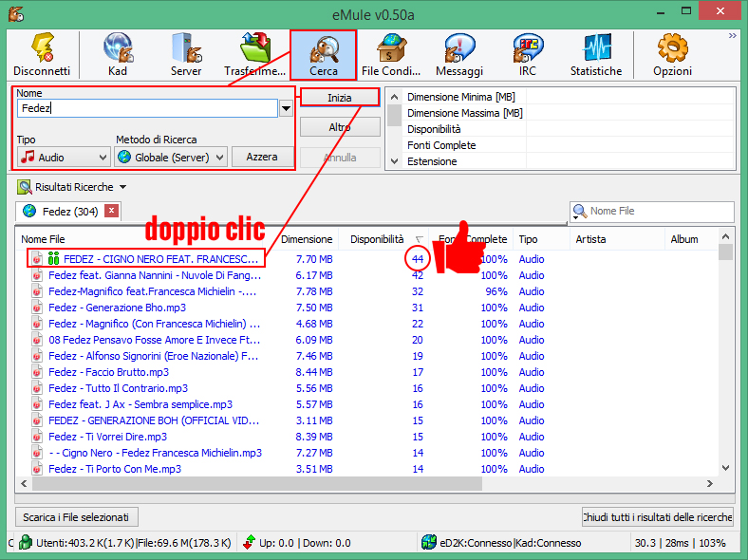Image resolution: width=748 pixels, height=560 pixels.
Task: Click the Altro button
Action: click(x=340, y=127)
